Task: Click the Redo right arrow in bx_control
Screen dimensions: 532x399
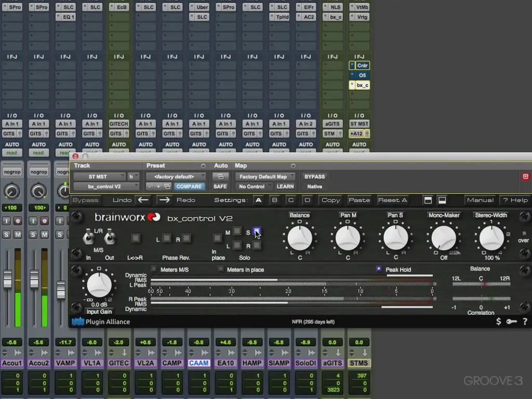Action: (165, 200)
